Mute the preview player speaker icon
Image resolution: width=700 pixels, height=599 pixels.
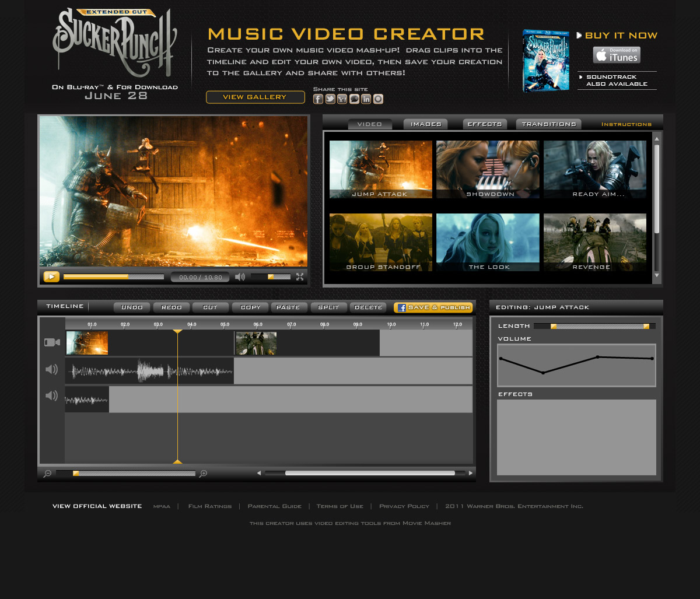(240, 277)
